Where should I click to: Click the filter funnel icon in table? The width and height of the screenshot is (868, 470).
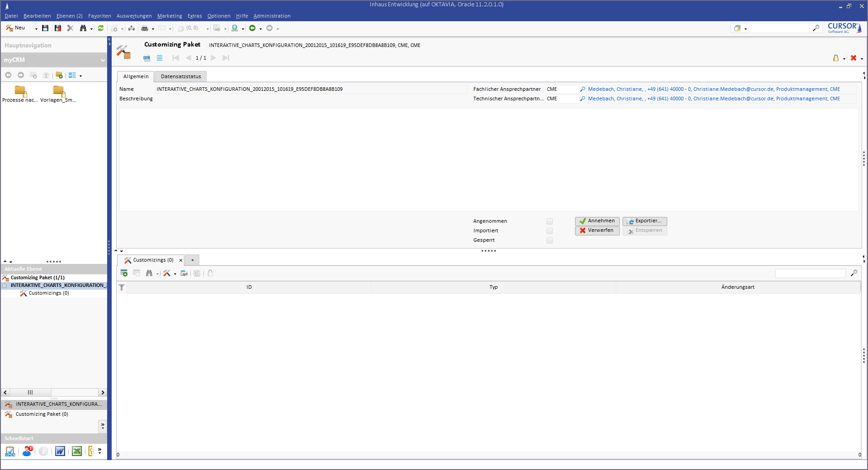click(x=122, y=287)
